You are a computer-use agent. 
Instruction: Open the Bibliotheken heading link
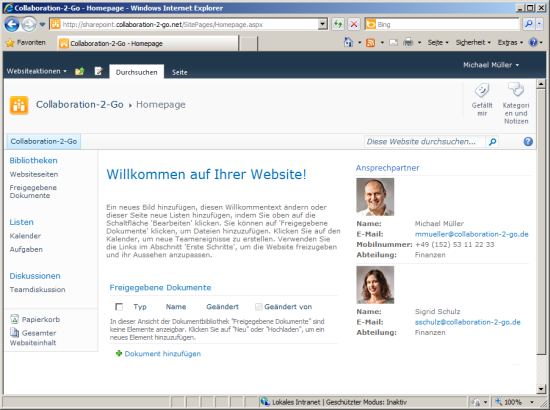point(33,160)
